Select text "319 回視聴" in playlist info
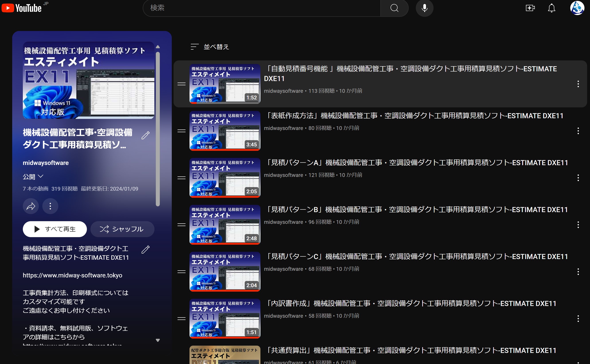Viewport: 590px width, 364px height. click(x=64, y=189)
